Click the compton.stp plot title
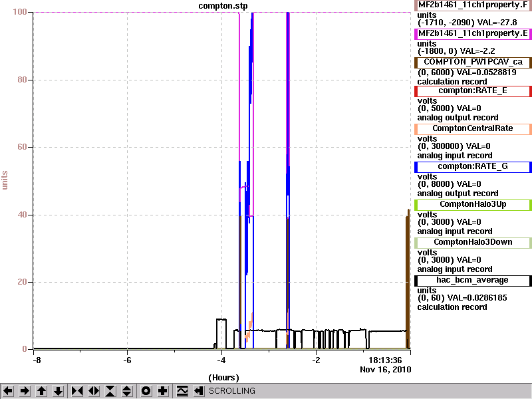 click(x=223, y=6)
